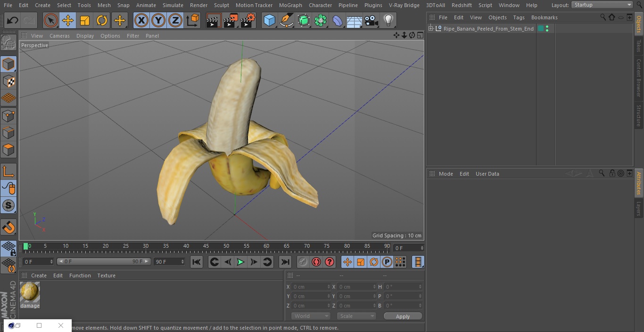Viewport: 644px width, 332px height.
Task: Open the material manager Texture menu
Action: [106, 275]
